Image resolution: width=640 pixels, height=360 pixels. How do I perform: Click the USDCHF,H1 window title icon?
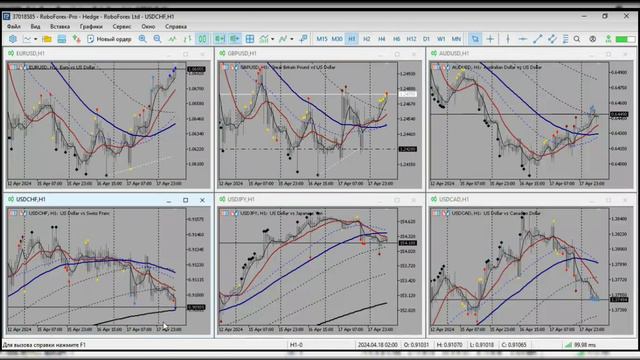click(11, 200)
